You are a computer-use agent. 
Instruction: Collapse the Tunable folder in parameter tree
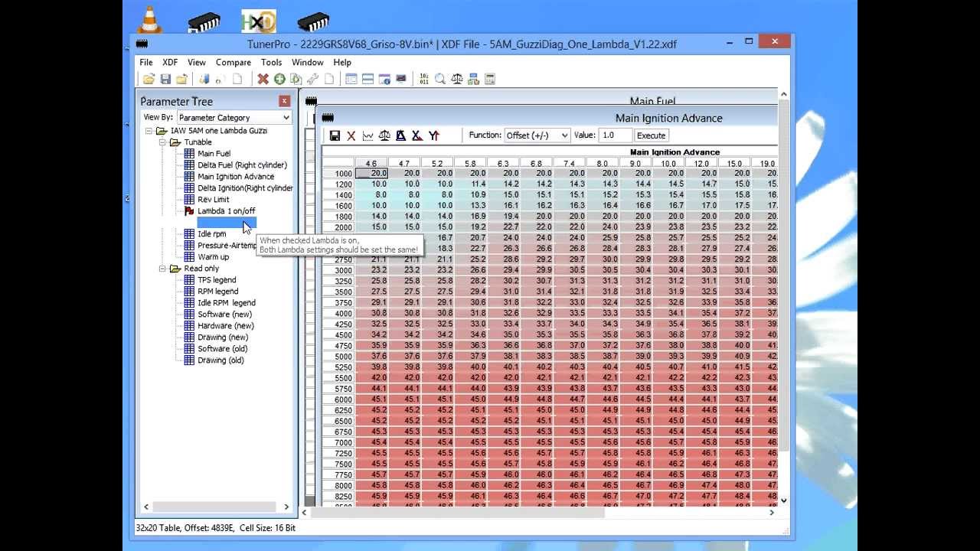pyautogui.click(x=162, y=142)
